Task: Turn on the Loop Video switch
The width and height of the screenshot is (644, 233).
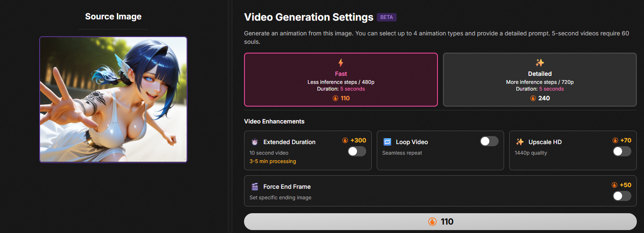Action: pos(489,141)
